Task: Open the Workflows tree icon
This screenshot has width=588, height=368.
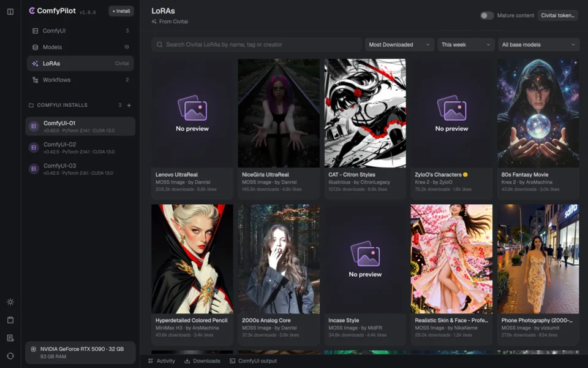Action: [x=36, y=80]
